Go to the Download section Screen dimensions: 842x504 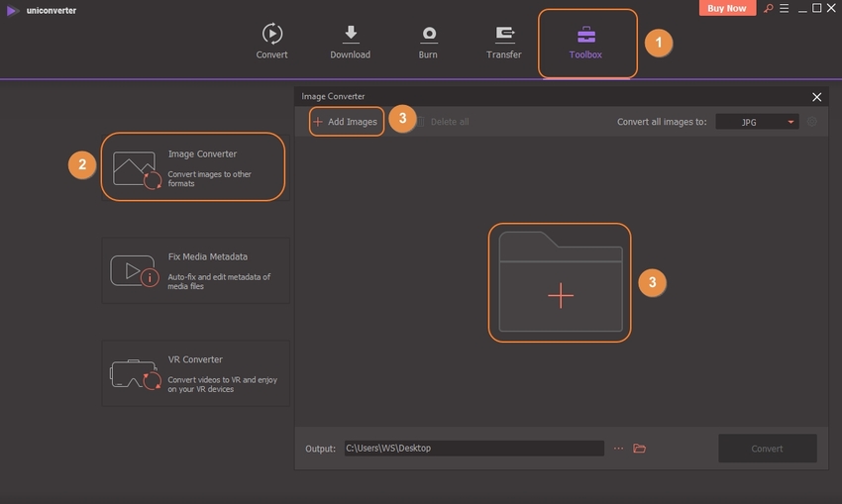point(350,42)
